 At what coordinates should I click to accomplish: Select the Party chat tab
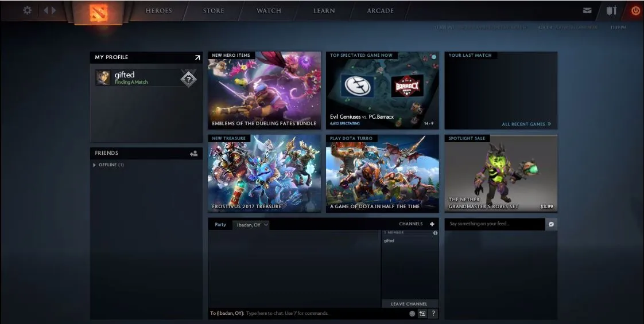[220, 225]
